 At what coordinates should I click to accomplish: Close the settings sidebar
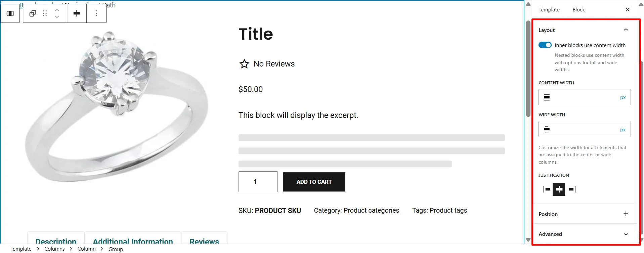point(628,10)
